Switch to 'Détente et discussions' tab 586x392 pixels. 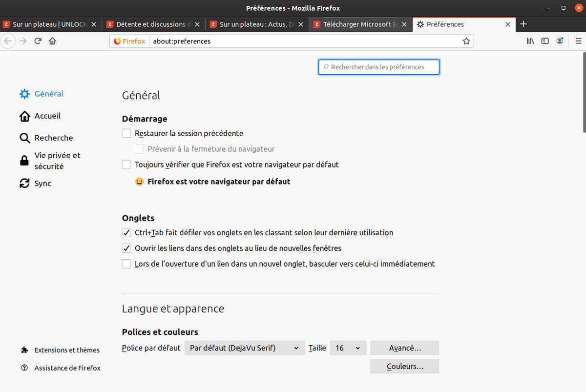point(154,24)
